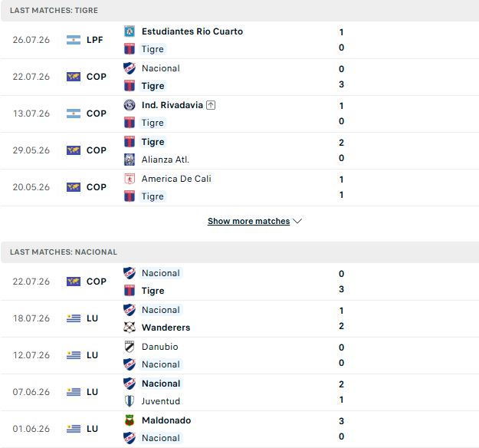Open the Estudiantes Rio Cuarto team link
The height and width of the screenshot is (448, 479).
pos(192,31)
